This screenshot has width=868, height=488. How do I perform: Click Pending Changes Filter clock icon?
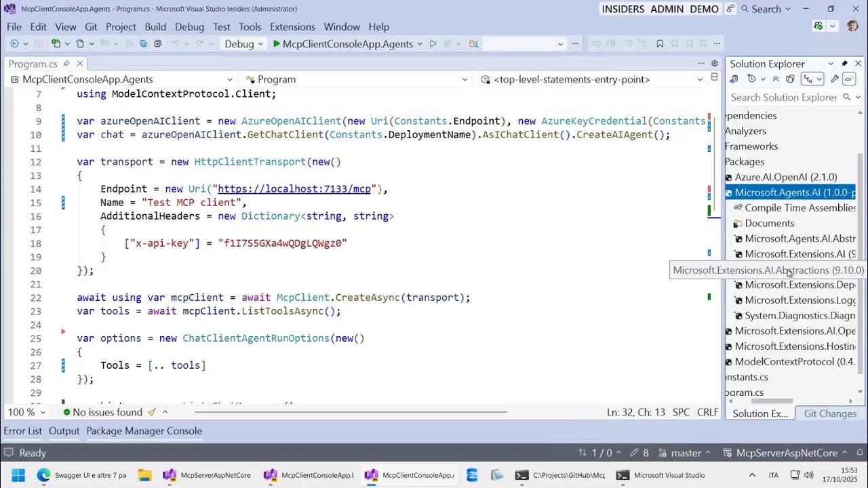751,79
